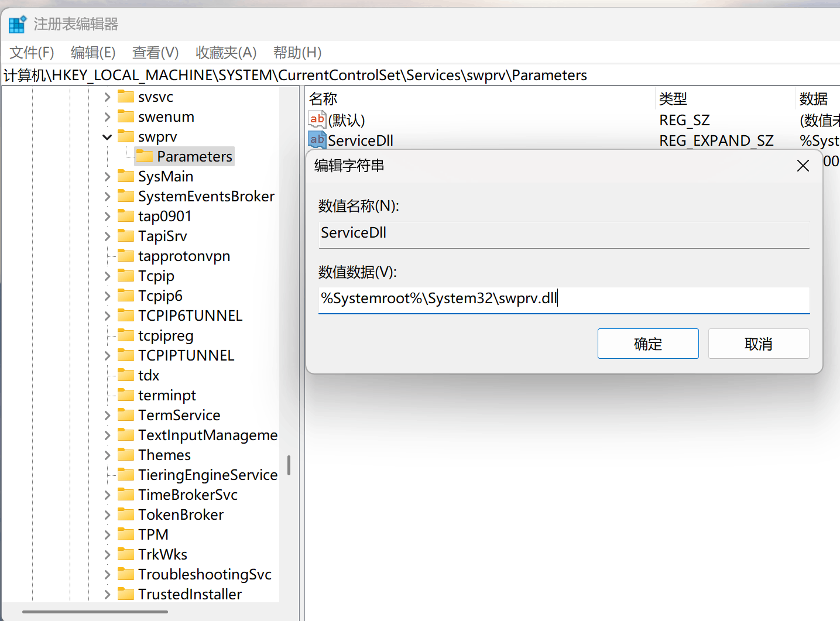Click the Tcpip folder icon

(126, 276)
